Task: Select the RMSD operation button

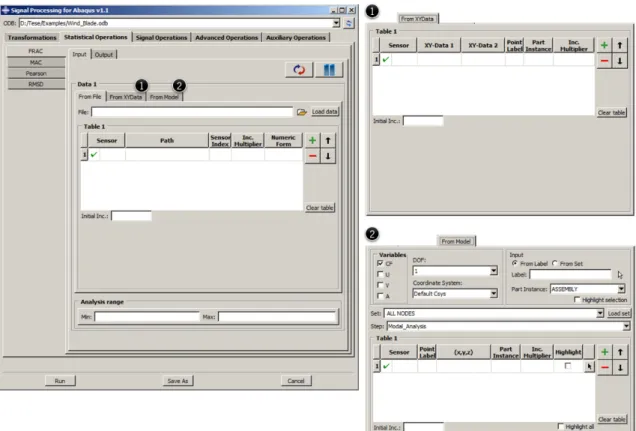Action: [36, 84]
